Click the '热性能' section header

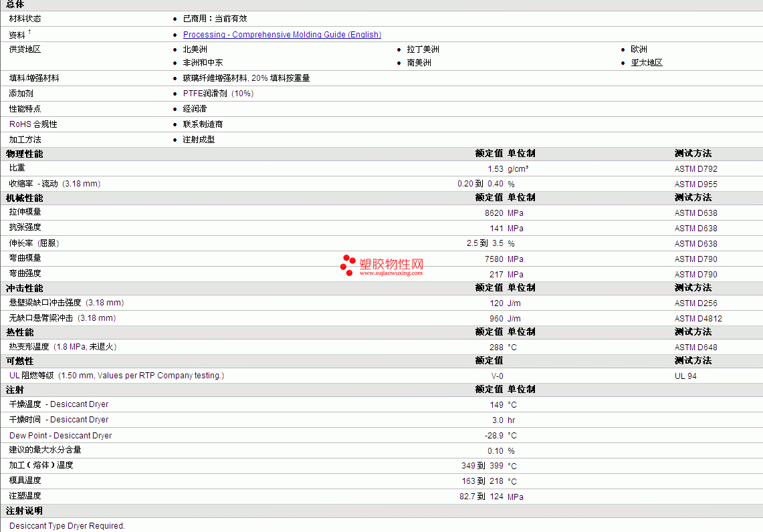pyautogui.click(x=20, y=333)
